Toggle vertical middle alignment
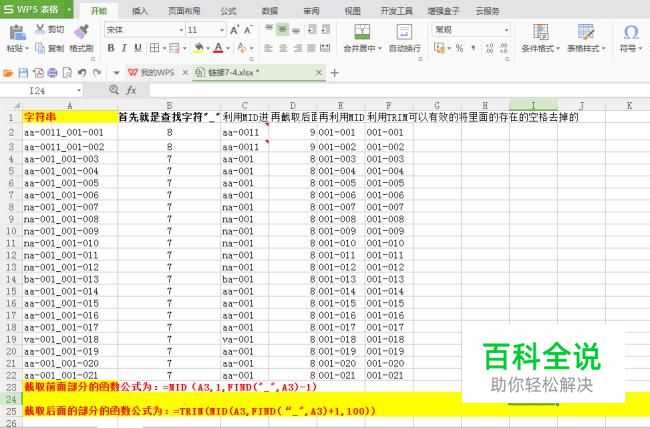Screen dimensions: 650x428 point(282,29)
